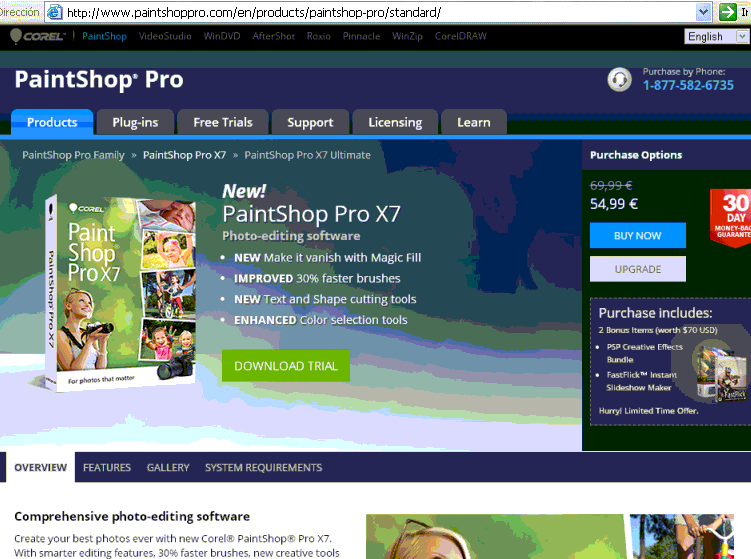Open AfterShot in the Corel top bar
The height and width of the screenshot is (559, 751).
pos(273,36)
